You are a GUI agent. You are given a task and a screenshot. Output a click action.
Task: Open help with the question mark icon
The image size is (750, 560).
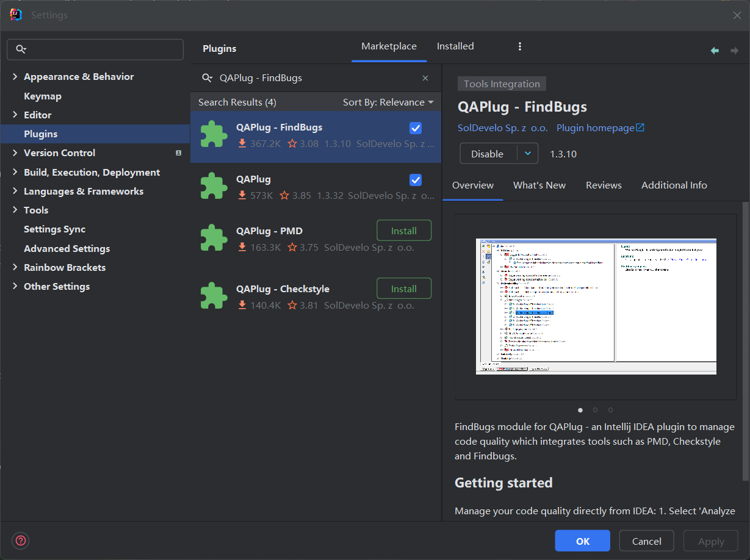21,540
